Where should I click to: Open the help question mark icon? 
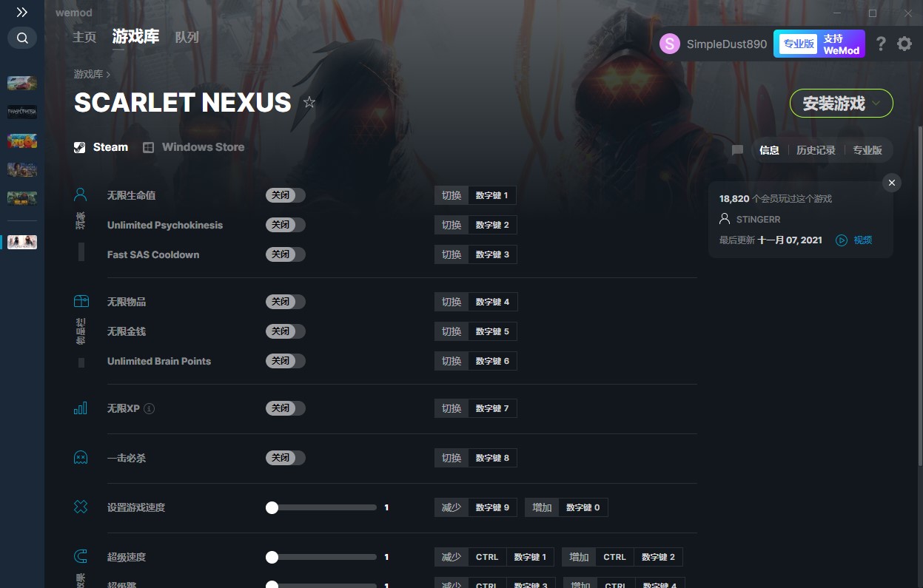pyautogui.click(x=881, y=44)
